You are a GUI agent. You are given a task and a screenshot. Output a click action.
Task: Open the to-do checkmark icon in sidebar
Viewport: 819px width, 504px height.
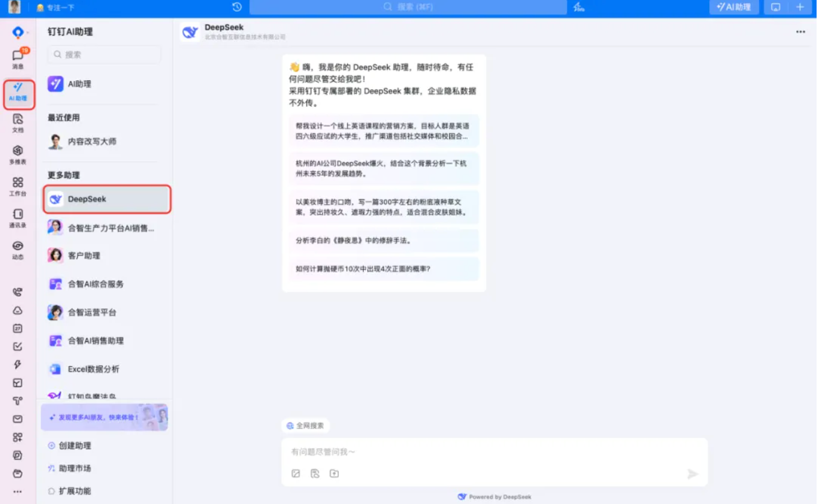17,346
